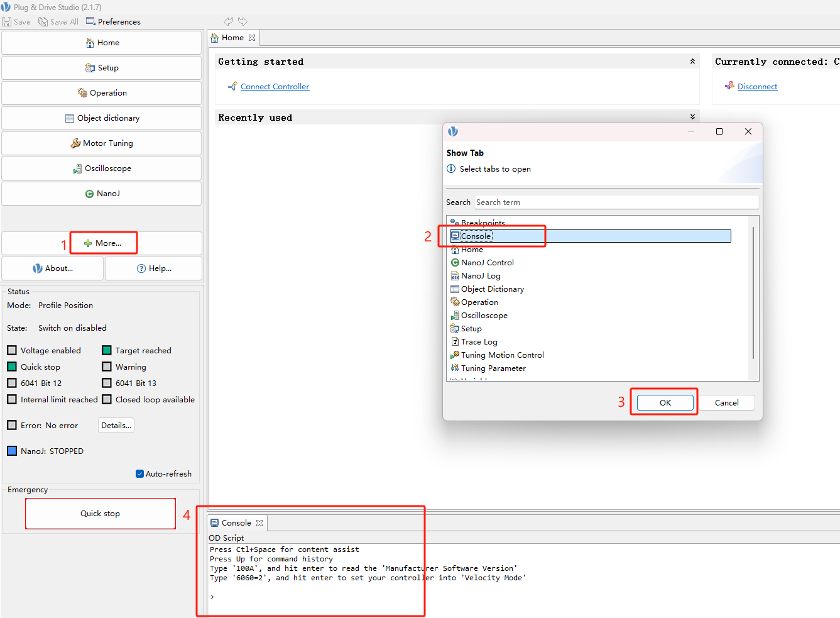Viewport: 840px width, 618px height.
Task: Select Setup in the Show Tab list
Action: pyautogui.click(x=471, y=329)
